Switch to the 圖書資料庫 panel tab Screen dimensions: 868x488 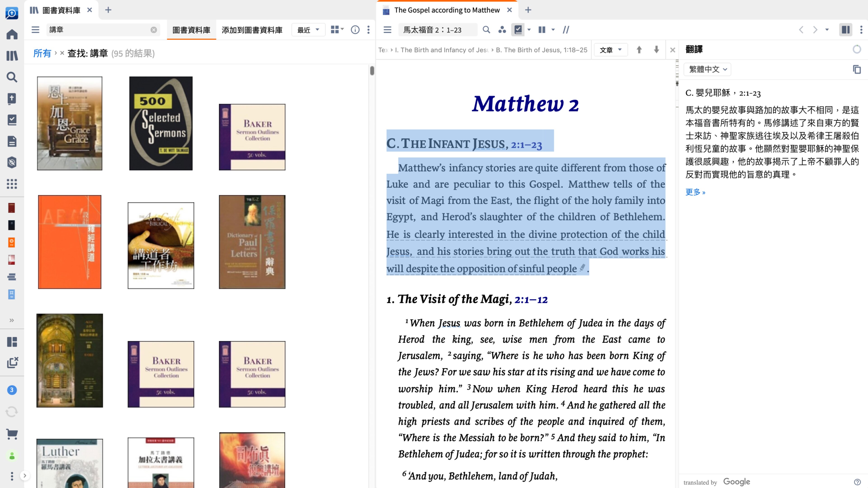(x=61, y=10)
